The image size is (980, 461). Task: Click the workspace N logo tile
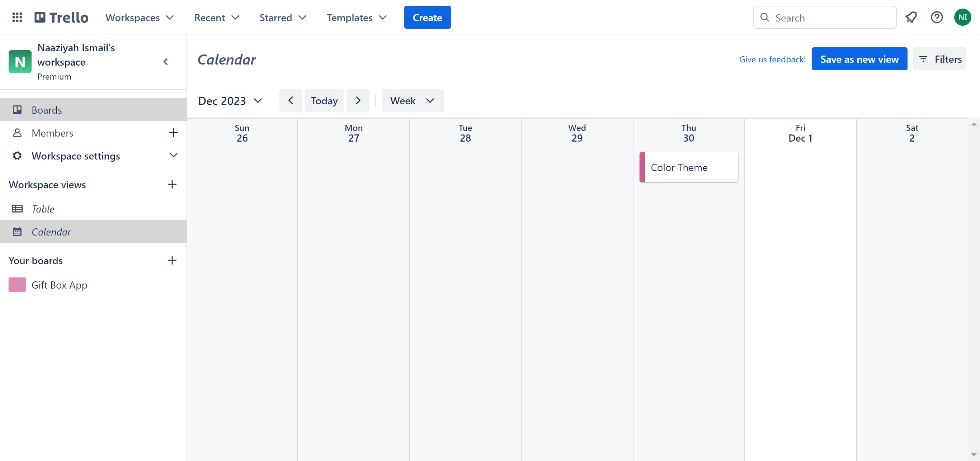tap(20, 62)
